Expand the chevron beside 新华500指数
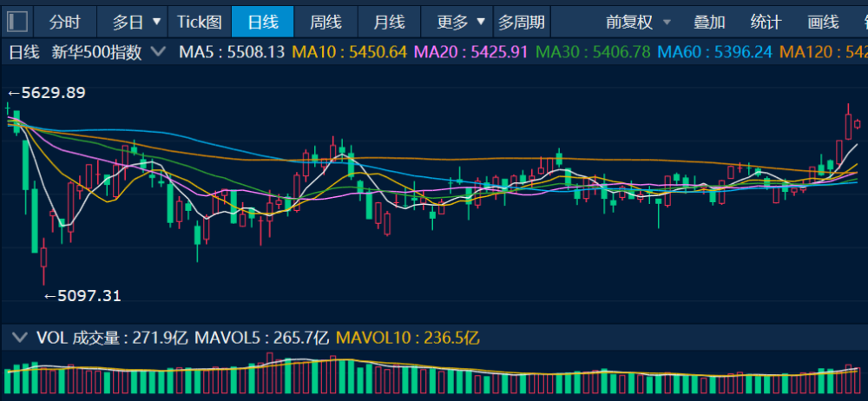Viewport: 868px width, 401px height. pyautogui.click(x=158, y=52)
